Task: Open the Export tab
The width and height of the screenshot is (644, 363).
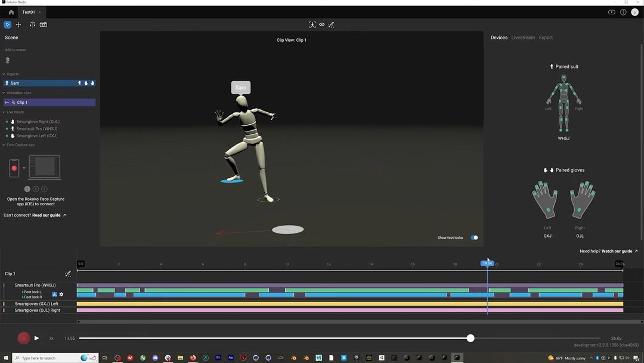Action: coord(545,37)
